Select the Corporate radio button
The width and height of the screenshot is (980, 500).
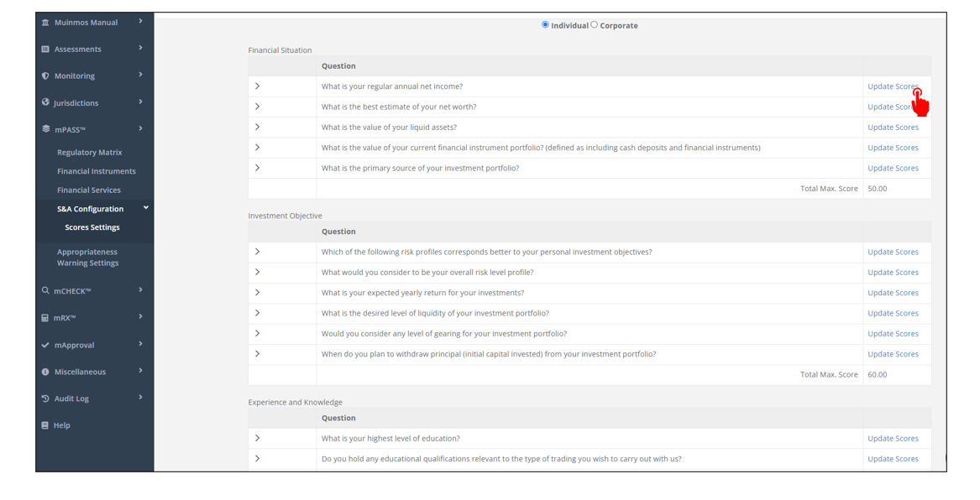(595, 25)
